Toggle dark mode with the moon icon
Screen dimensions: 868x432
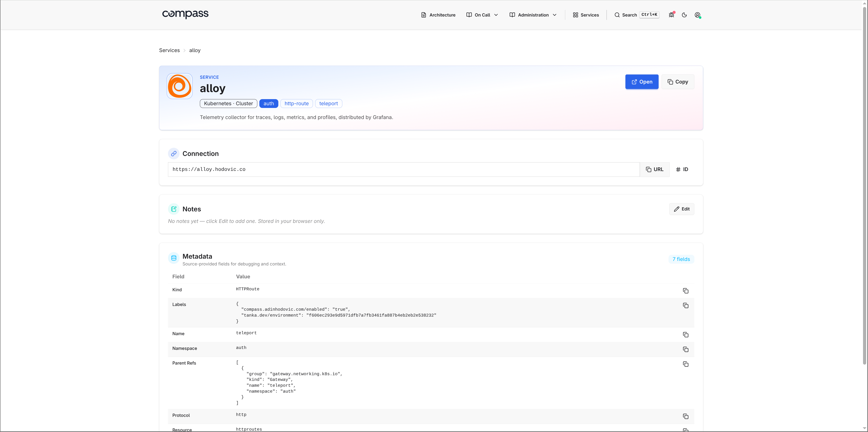(x=684, y=15)
